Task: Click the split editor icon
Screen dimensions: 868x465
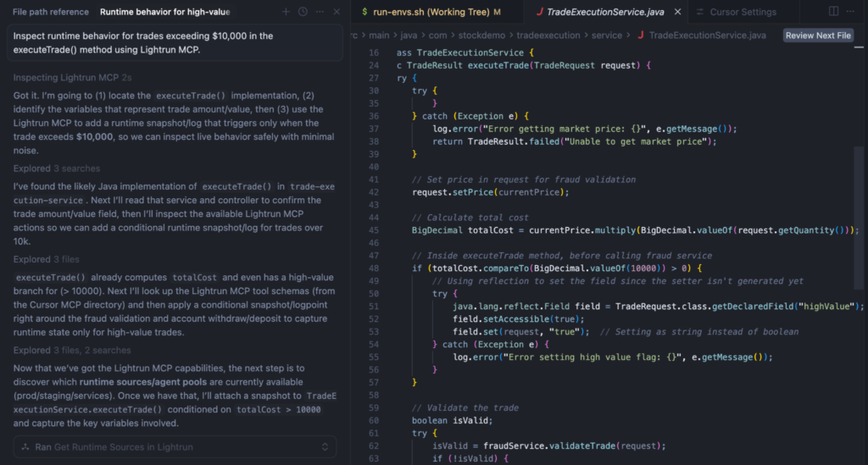Action: [x=834, y=11]
